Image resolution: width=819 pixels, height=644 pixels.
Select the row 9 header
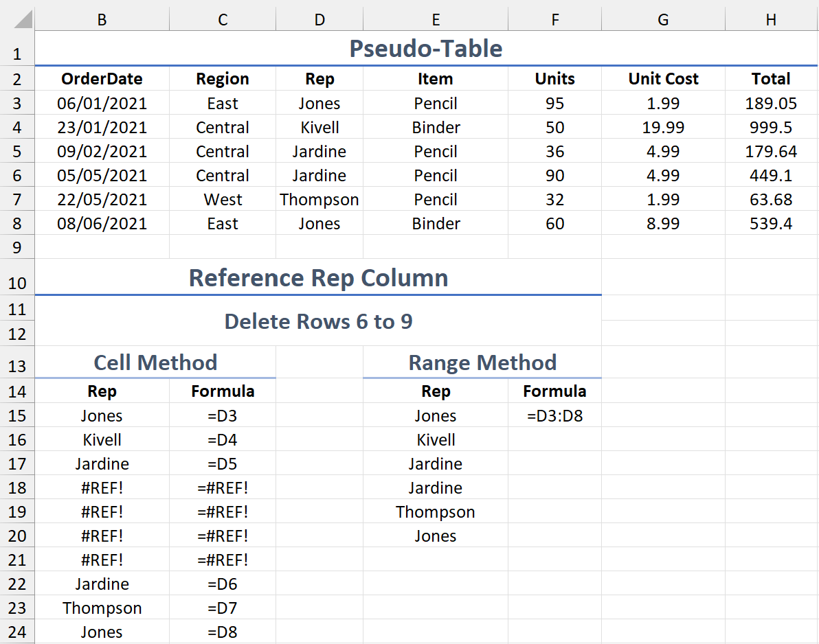pos(17,247)
